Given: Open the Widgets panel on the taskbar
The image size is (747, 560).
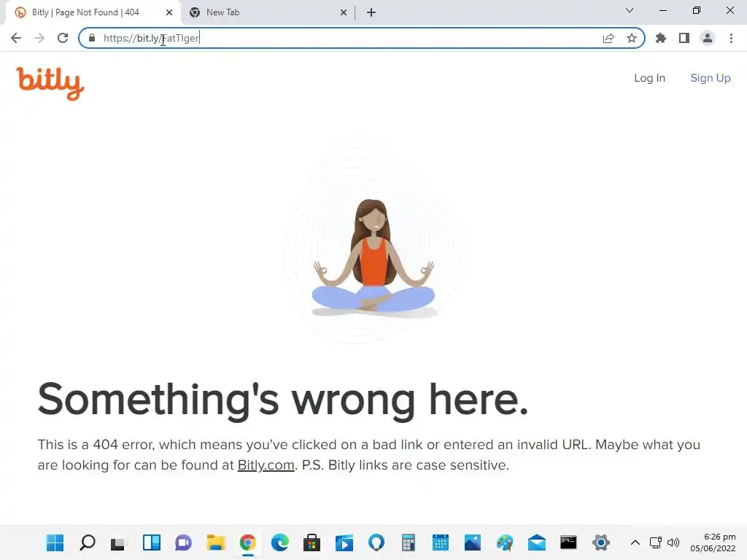Looking at the screenshot, I should click(x=152, y=542).
